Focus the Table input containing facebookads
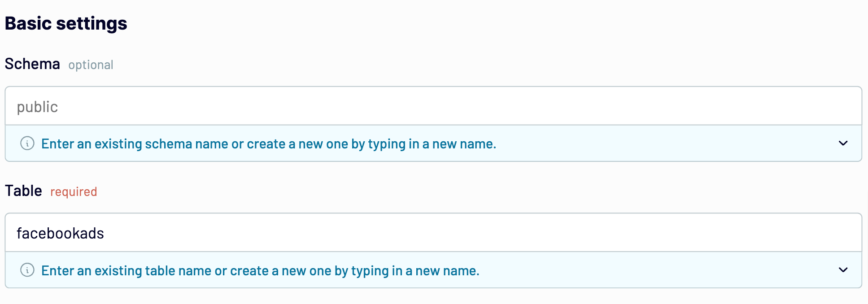The width and height of the screenshot is (868, 304). coord(433,233)
